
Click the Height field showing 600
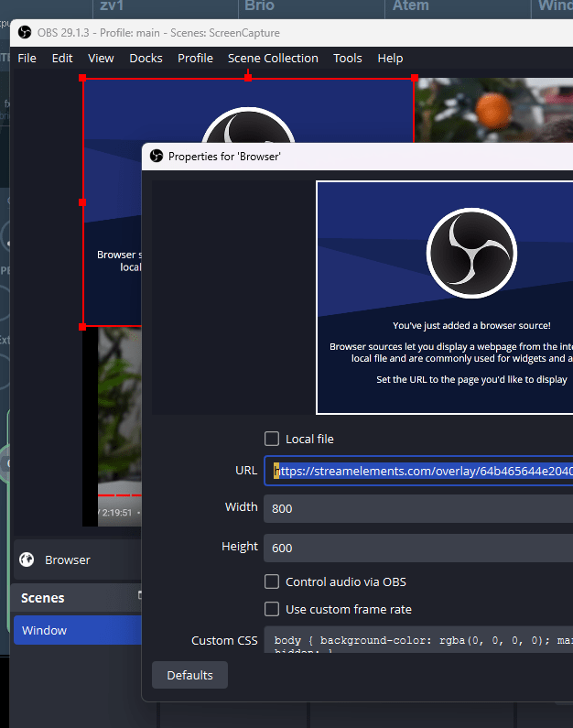[418, 548]
